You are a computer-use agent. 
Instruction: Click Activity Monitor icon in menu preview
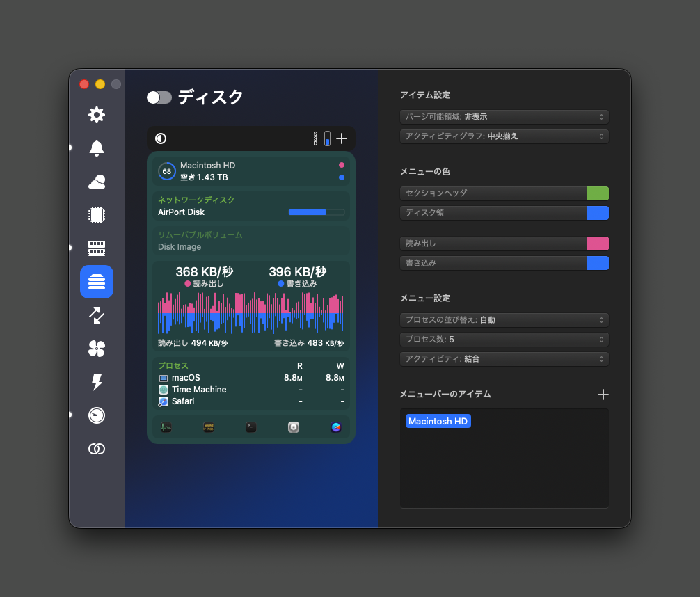[166, 427]
